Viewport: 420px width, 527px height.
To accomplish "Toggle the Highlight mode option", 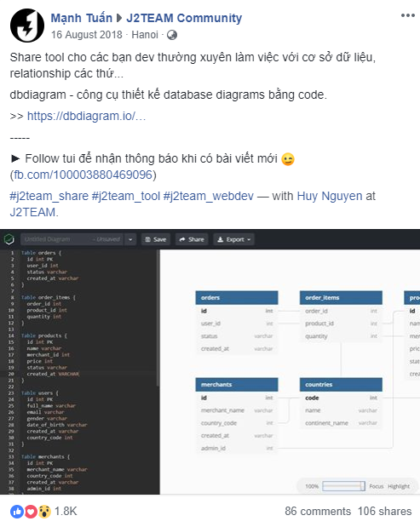I will [x=399, y=486].
